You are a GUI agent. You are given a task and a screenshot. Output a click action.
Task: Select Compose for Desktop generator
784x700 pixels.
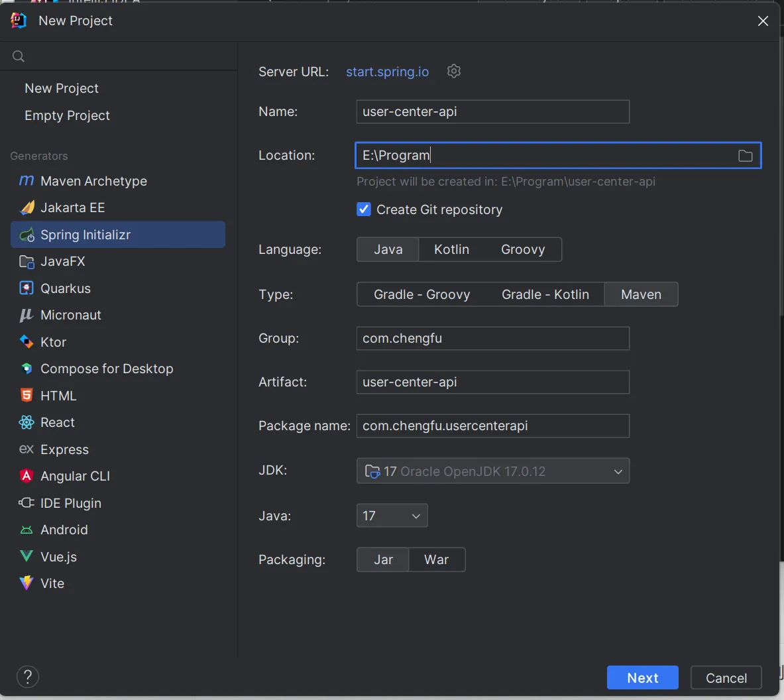[x=118, y=369]
